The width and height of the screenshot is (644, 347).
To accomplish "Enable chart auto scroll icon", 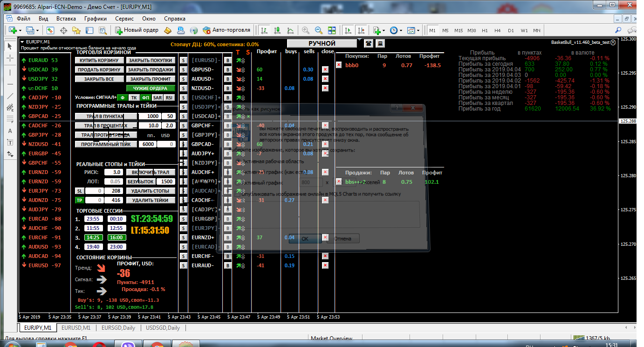I will point(348,30).
